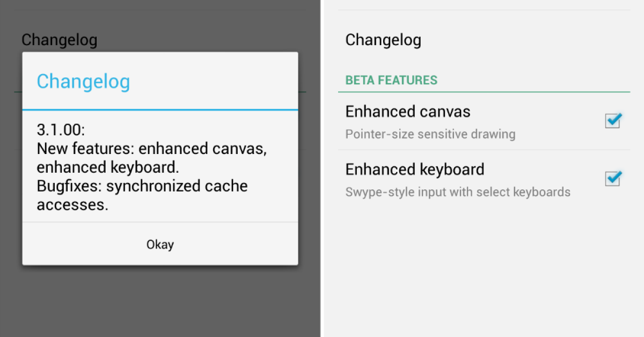
Task: Click the BETA FEATURES section header
Action: (391, 80)
